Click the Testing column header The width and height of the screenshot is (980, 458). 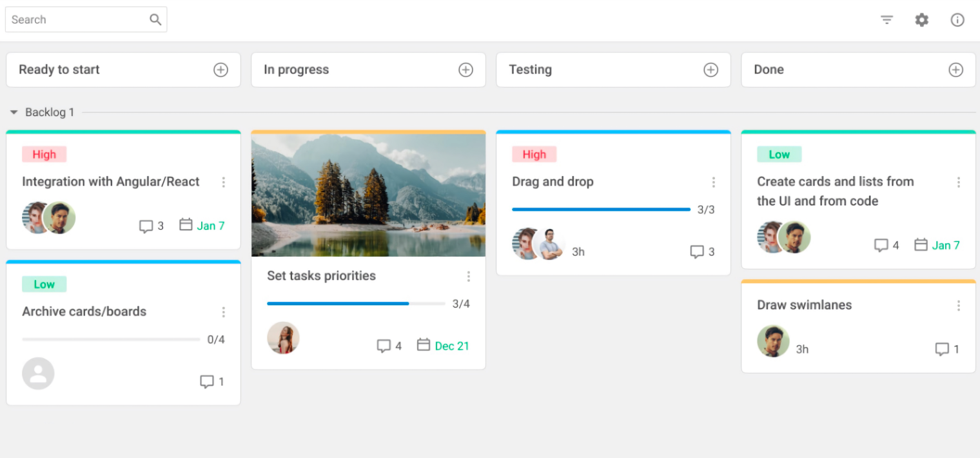pyautogui.click(x=531, y=70)
